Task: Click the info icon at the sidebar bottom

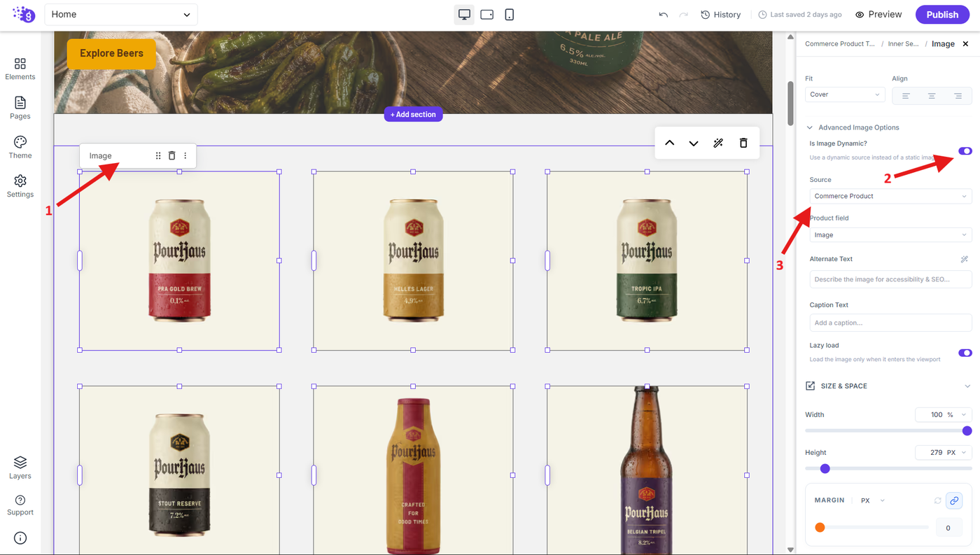Action: point(20,538)
